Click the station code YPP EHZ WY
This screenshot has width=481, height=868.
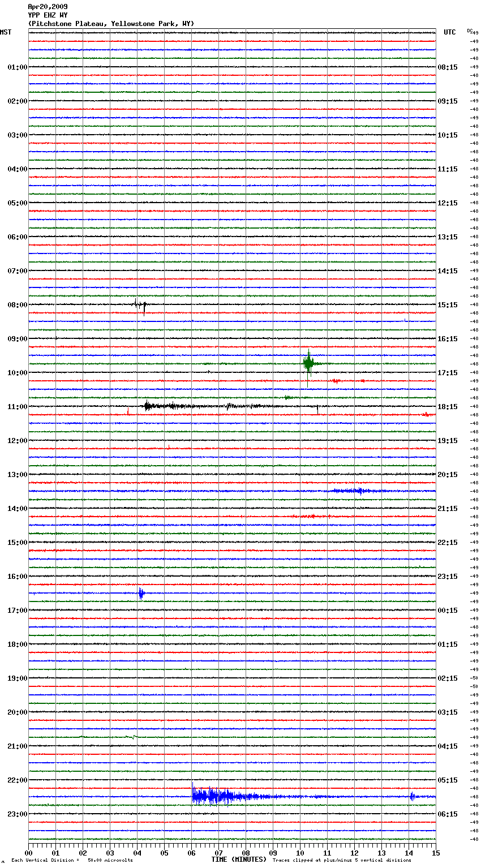point(48,15)
